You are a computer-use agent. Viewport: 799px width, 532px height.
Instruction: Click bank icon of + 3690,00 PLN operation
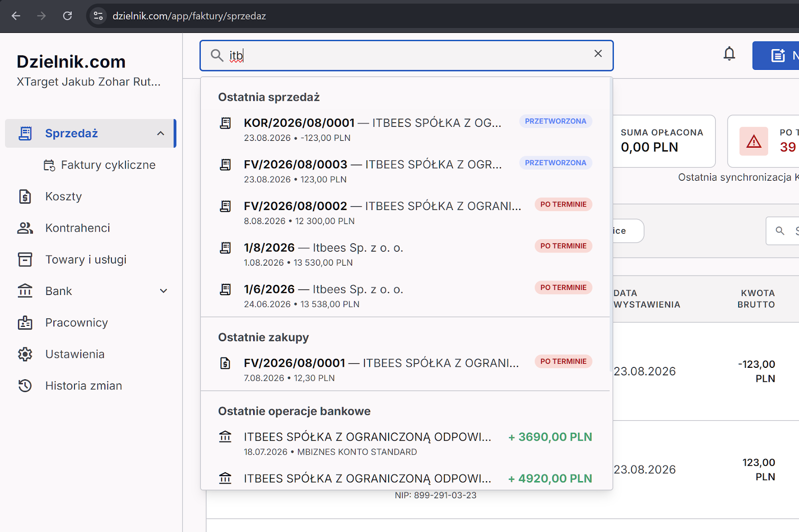click(x=225, y=437)
